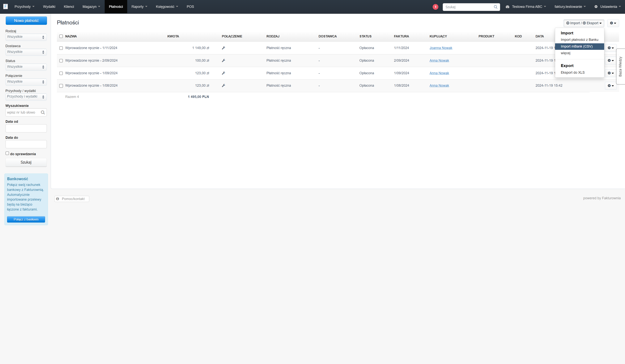Open Anna Nowak link for invoice 2/09/2024

(x=439, y=61)
